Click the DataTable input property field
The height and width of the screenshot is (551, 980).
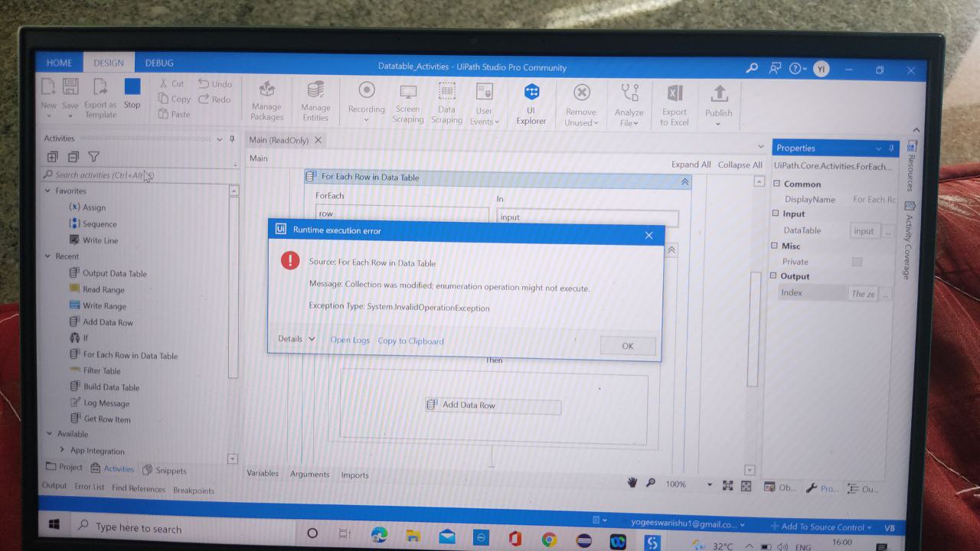(864, 231)
